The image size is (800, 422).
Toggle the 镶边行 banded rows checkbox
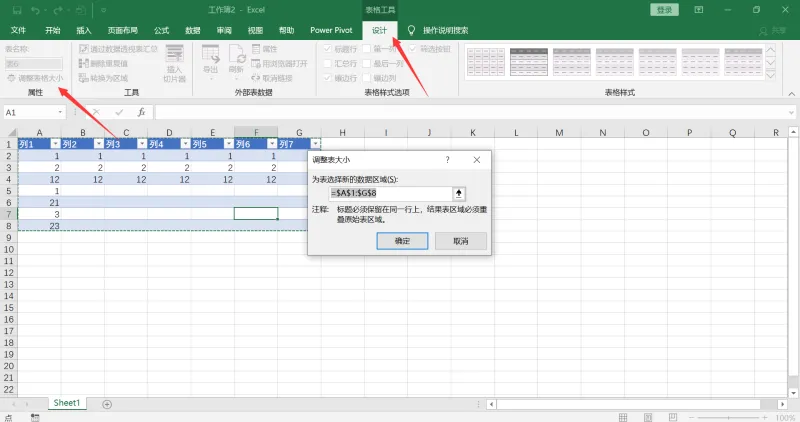point(328,78)
